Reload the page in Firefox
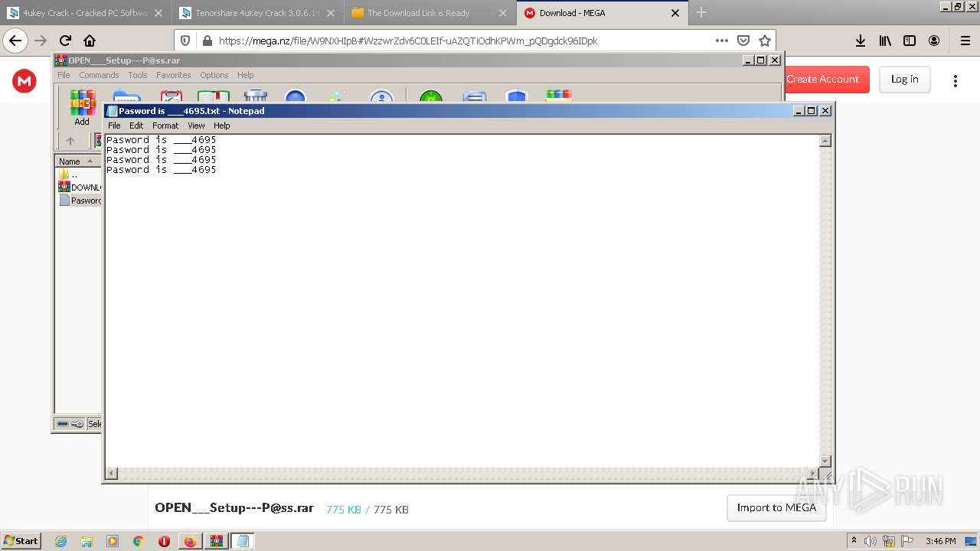Image resolution: width=980 pixels, height=551 pixels. 65,41
